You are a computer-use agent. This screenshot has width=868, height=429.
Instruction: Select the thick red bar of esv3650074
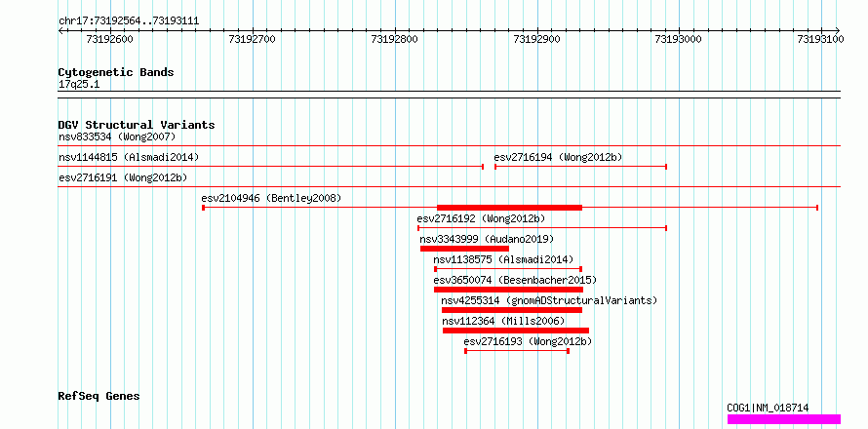(x=508, y=290)
